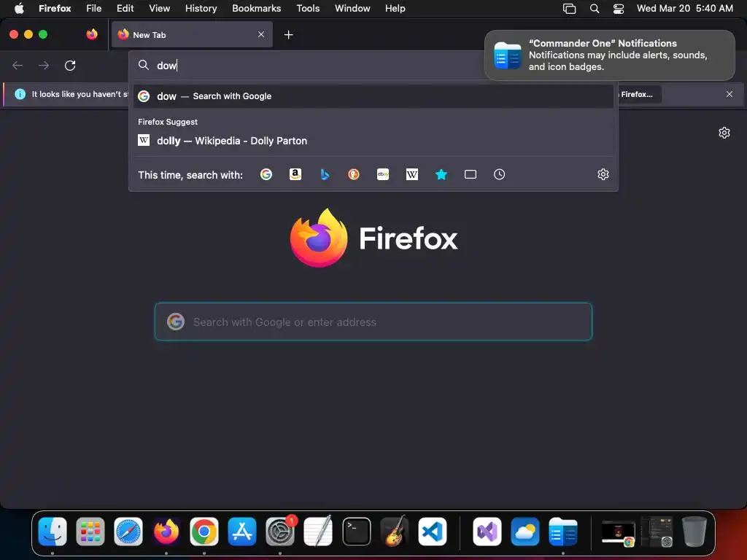Launch Google Chrome from the Dock
This screenshot has width=747, height=560.
pyautogui.click(x=204, y=532)
